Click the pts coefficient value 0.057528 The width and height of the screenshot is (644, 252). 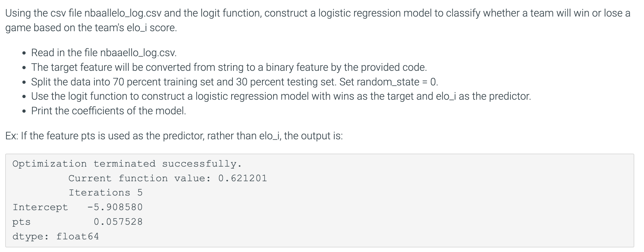point(118,222)
